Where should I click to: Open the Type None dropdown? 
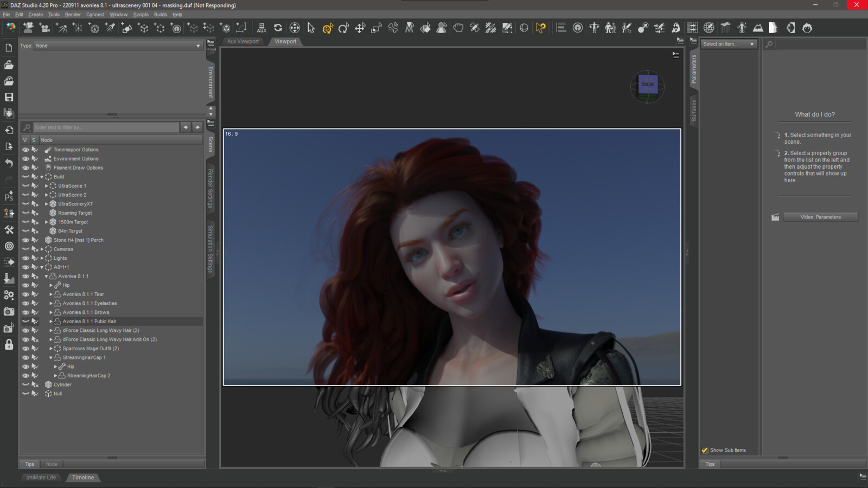coord(118,46)
